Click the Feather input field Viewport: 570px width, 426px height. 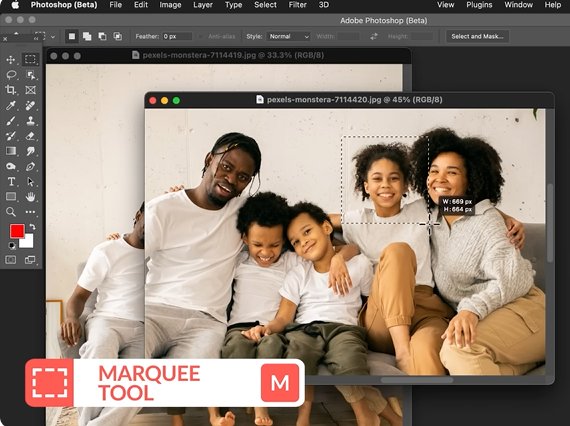point(177,36)
